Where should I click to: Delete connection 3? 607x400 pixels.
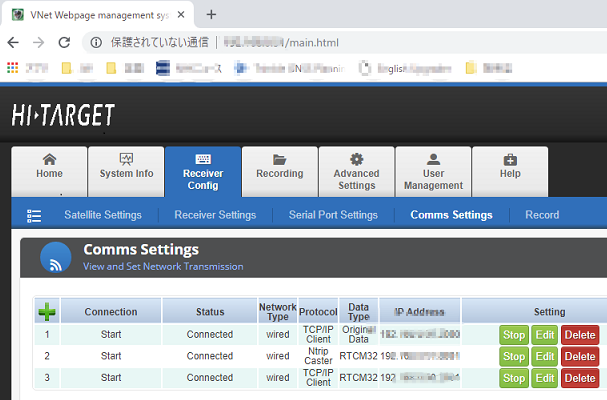point(580,378)
